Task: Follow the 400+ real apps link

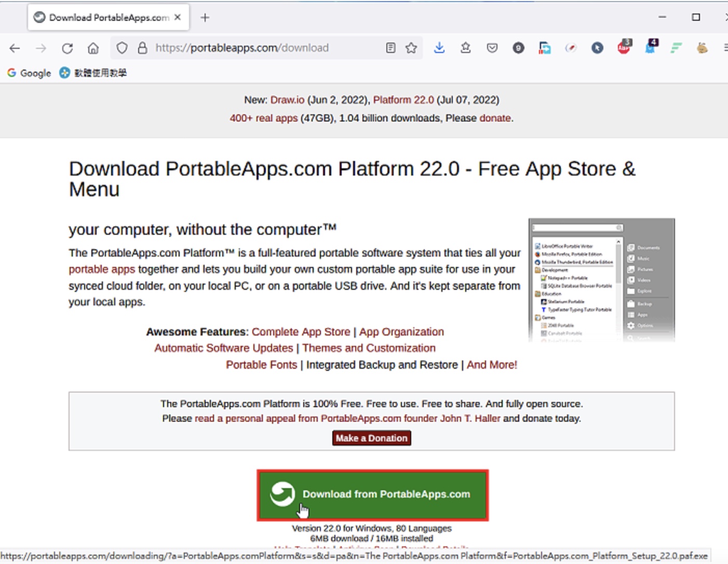Action: (264, 118)
